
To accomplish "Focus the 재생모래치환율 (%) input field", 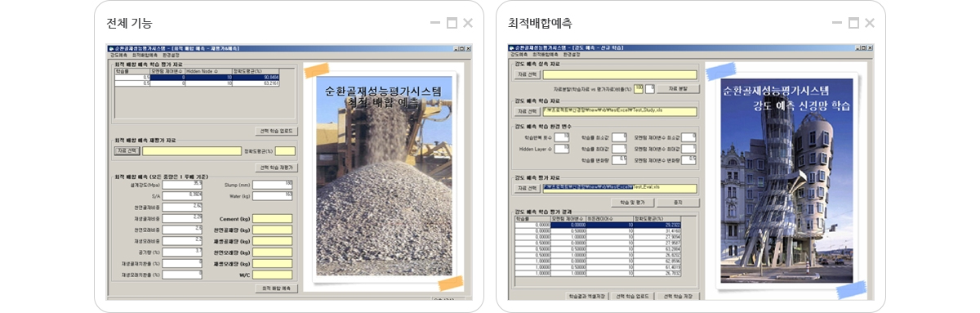I will pos(182,275).
